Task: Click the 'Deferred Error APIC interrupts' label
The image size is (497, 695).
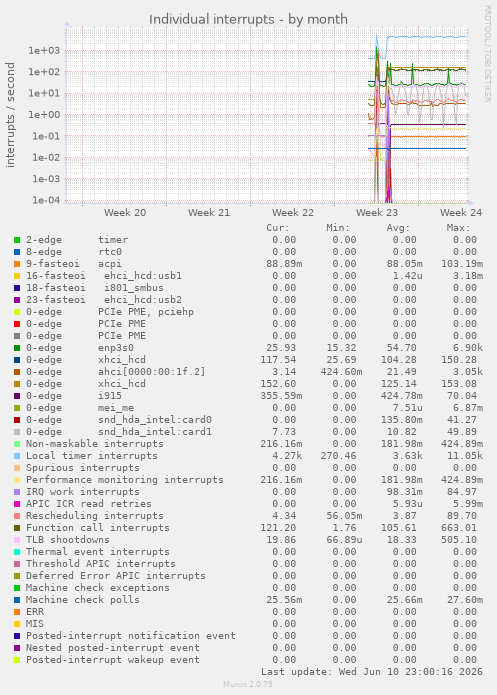Action: [116, 576]
